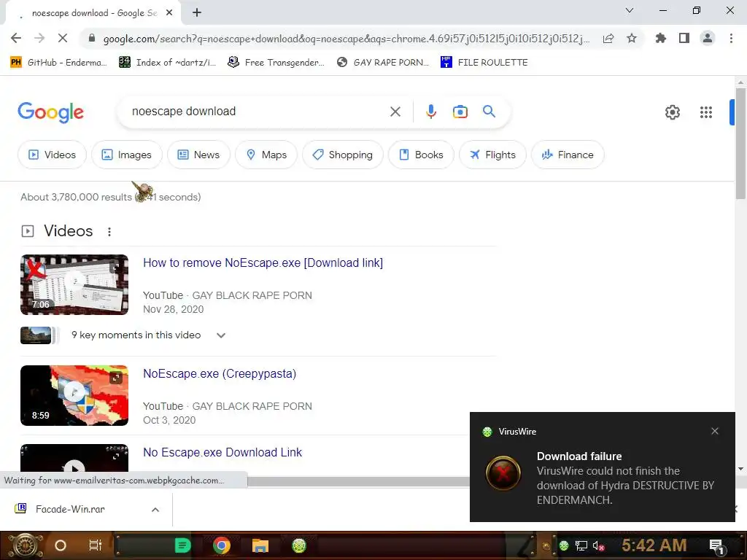Open the FILE ROULETTE bookmark
This screenshot has height=560, width=747.
(x=484, y=63)
